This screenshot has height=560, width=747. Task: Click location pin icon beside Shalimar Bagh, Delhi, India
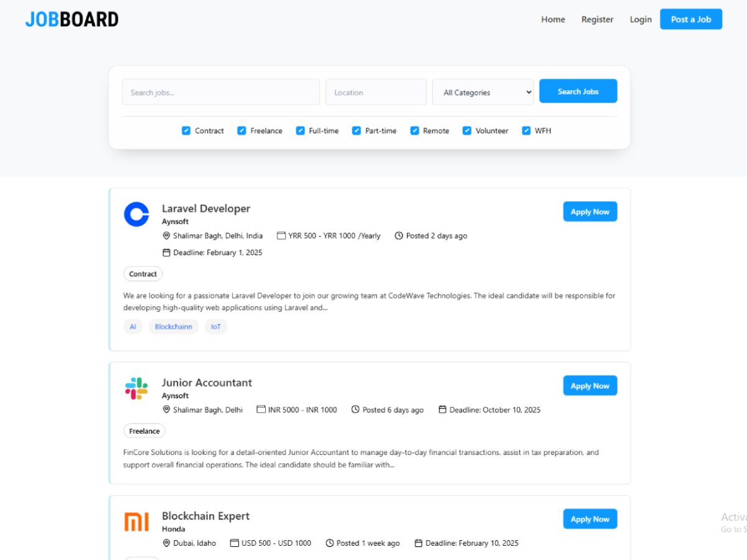166,236
